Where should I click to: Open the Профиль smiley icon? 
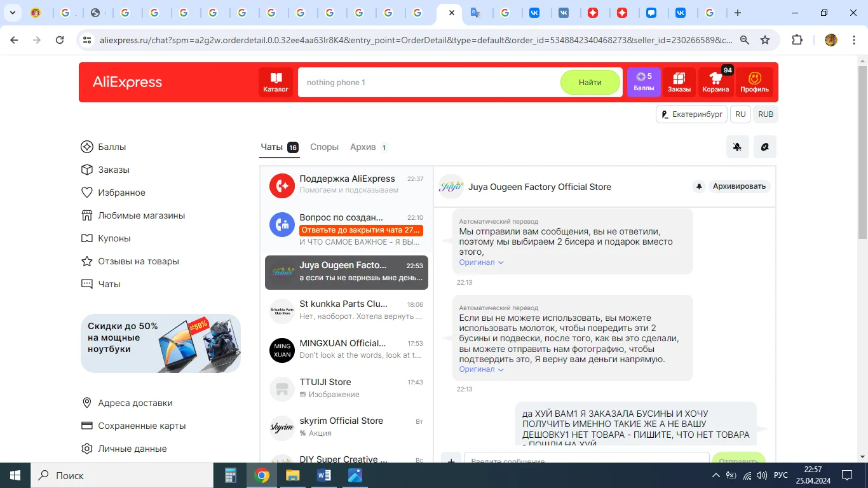[x=754, y=82]
